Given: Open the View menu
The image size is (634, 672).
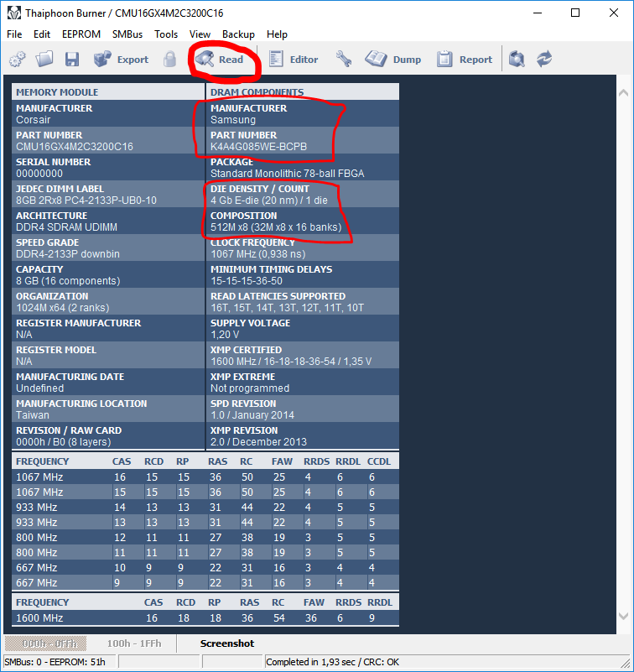Looking at the screenshot, I should pyautogui.click(x=200, y=34).
